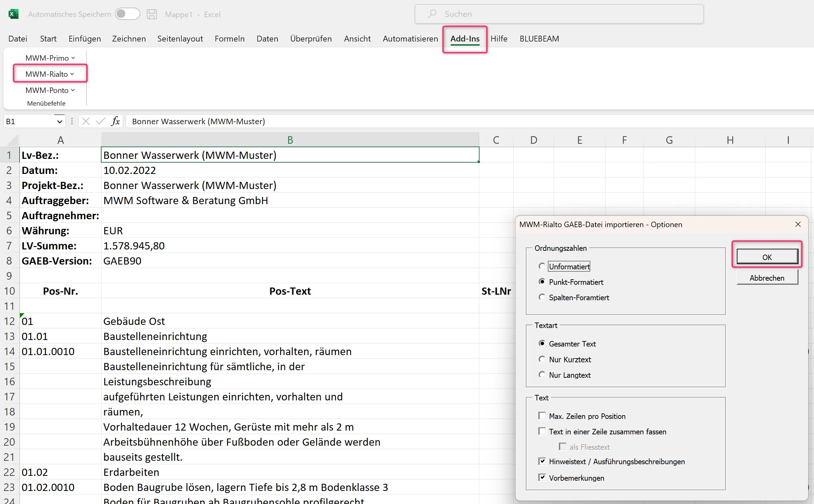This screenshot has width=814, height=504.
Task: Click the Abbrechen button
Action: point(767,278)
